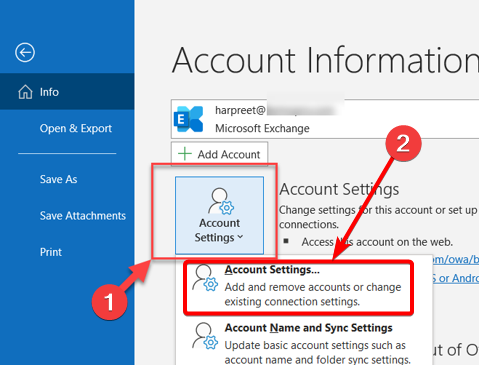This screenshot has height=365, width=480.
Task: Open the harpreet account selector dropdown
Action: pos(325,119)
